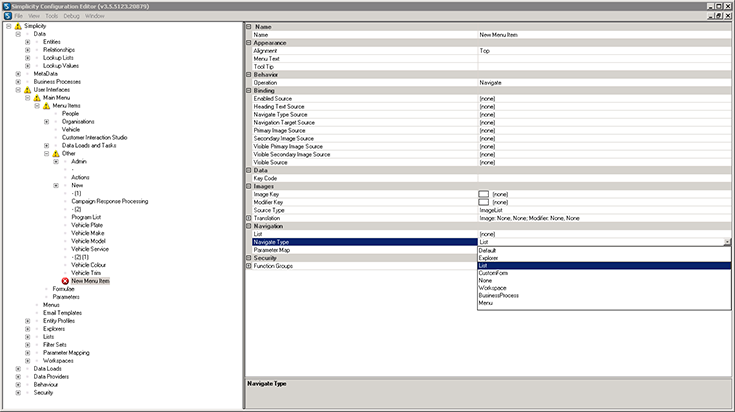Expand the Translation property
Screen dimensions: 735x412
(x=249, y=218)
